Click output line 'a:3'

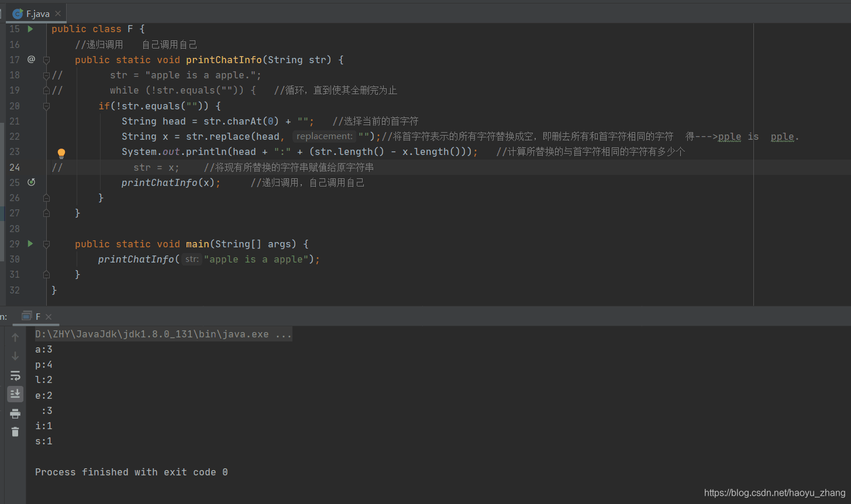point(44,350)
